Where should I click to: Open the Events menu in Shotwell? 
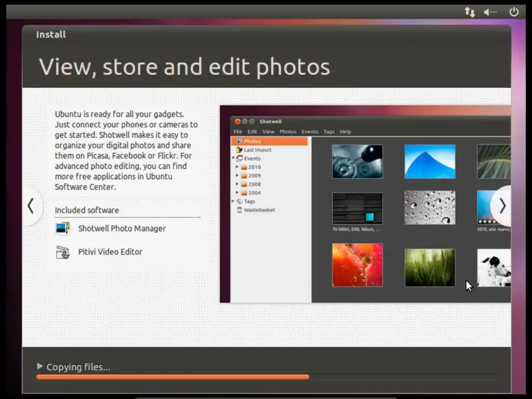pyautogui.click(x=310, y=131)
